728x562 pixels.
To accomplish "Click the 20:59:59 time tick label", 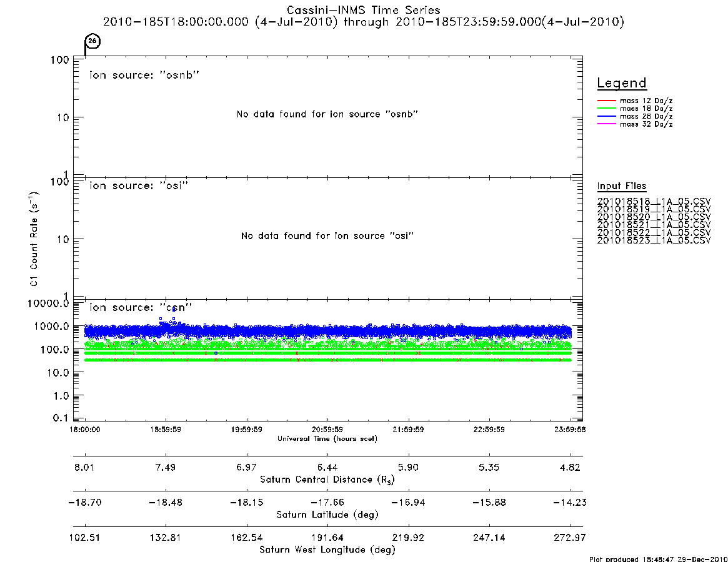I will [x=327, y=430].
